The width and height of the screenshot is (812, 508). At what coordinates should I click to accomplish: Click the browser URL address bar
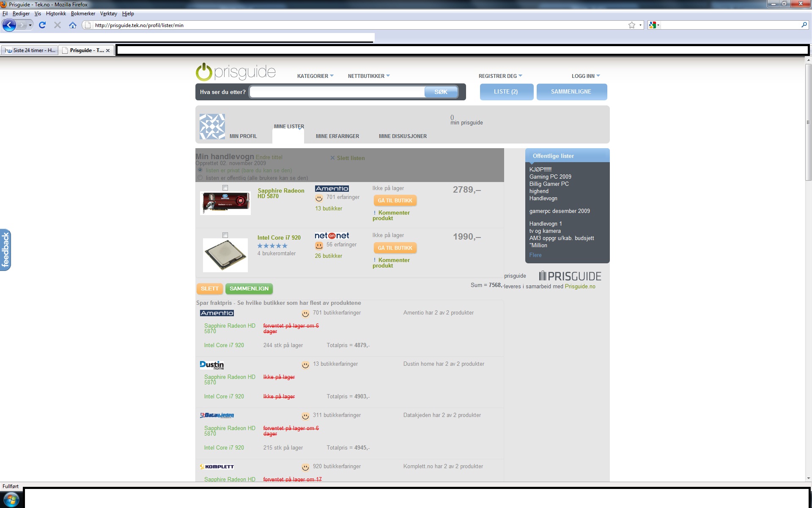pos(359,25)
